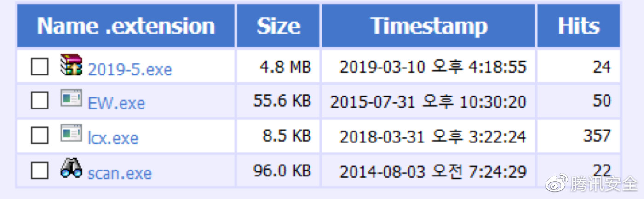Viewport: 644px width, 199px height.
Task: Sort by the Timestamp column header
Action: click(428, 26)
